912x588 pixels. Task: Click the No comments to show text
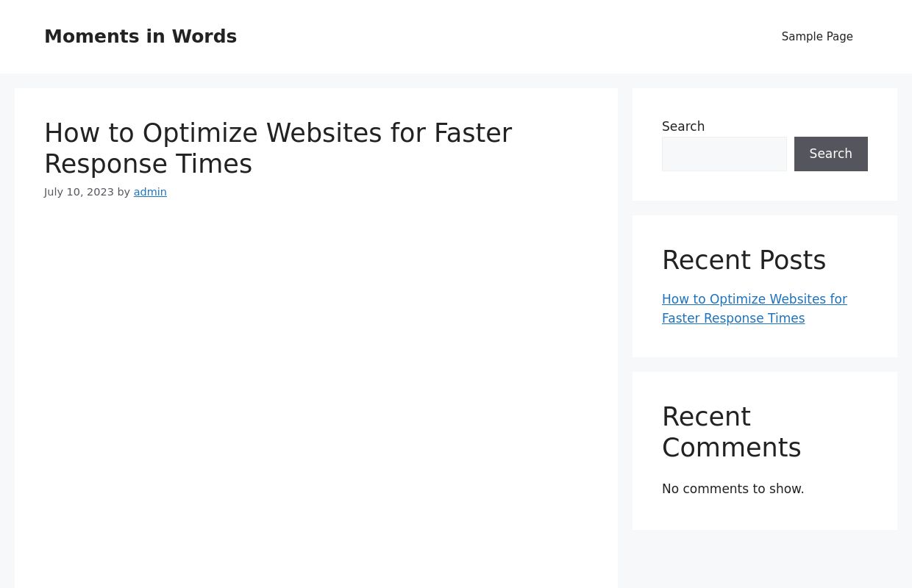[x=733, y=489]
